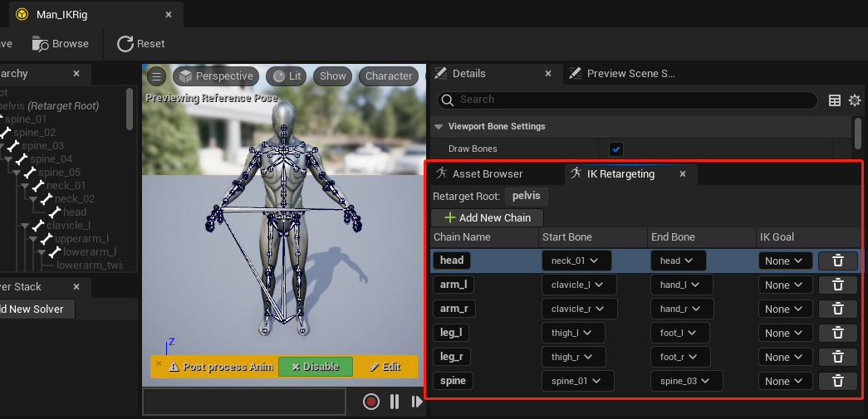Pause the animation preview
This screenshot has width=868, height=419.
pos(395,402)
